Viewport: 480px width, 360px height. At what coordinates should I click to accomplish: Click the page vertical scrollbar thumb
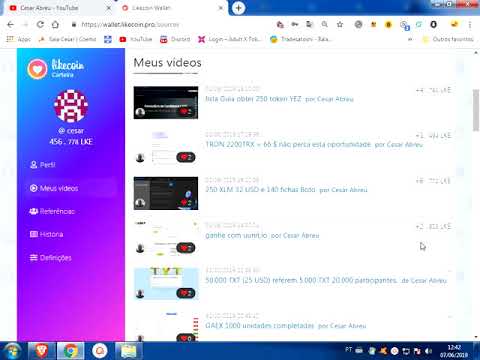(476, 110)
